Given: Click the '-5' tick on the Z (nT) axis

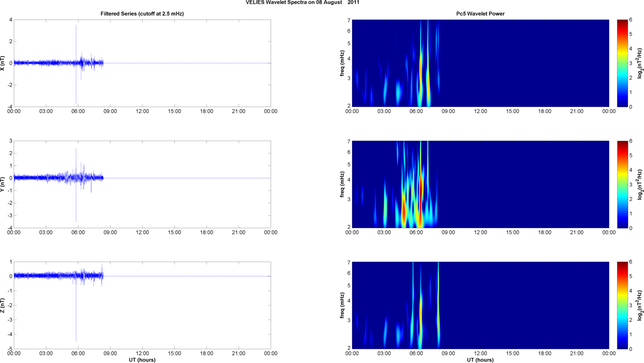Looking at the screenshot, I should click(9, 349).
